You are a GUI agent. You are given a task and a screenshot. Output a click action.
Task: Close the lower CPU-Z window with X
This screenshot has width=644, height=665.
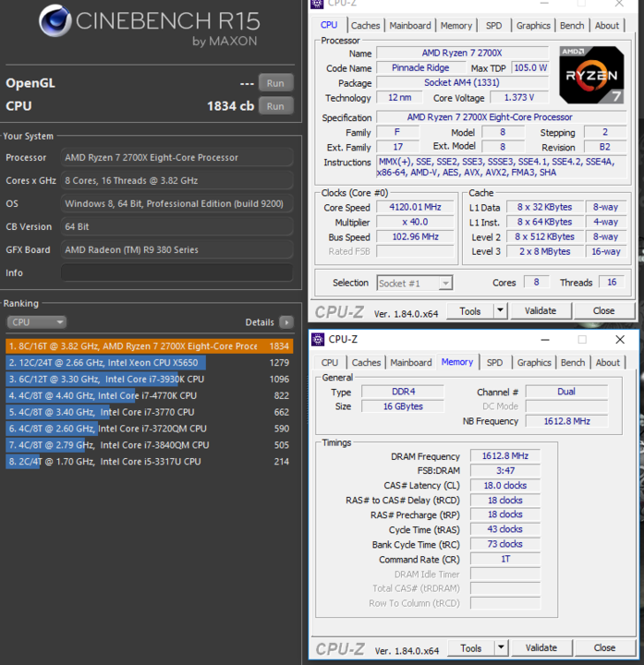point(620,339)
